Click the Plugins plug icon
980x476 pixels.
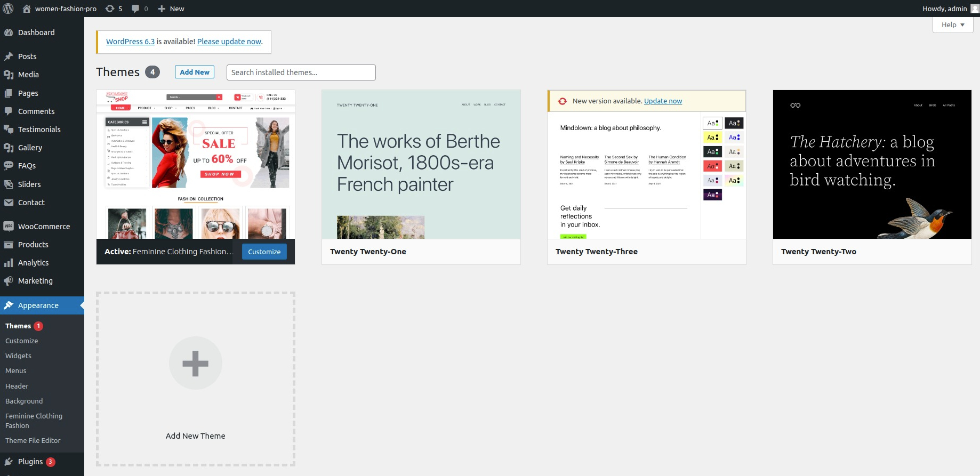point(9,462)
